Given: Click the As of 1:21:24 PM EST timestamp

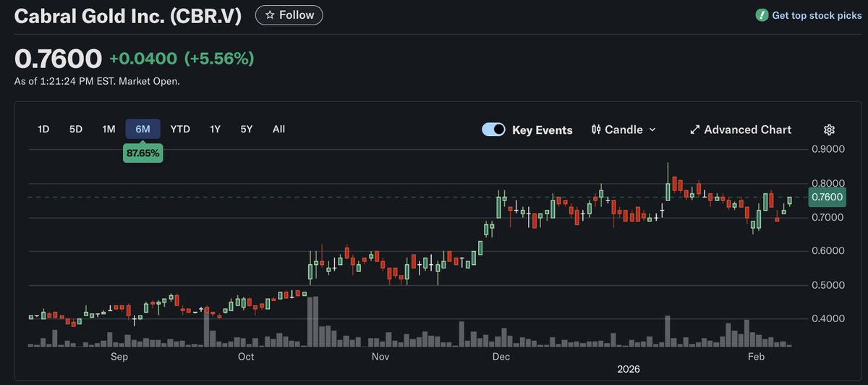Looking at the screenshot, I should point(97,81).
